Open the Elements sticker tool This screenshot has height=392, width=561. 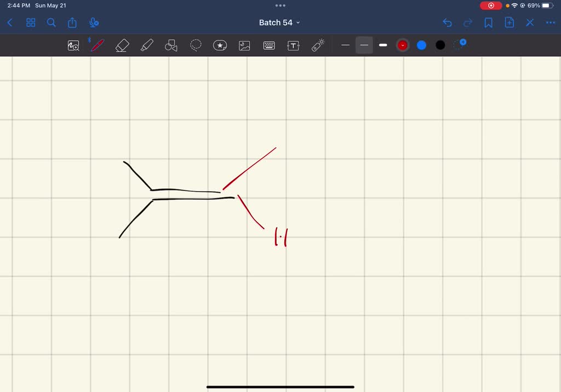click(220, 45)
